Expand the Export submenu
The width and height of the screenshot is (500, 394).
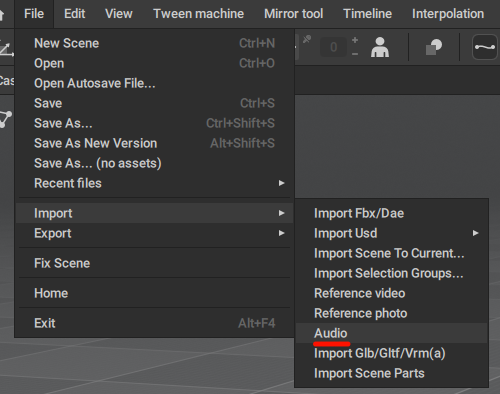click(154, 233)
